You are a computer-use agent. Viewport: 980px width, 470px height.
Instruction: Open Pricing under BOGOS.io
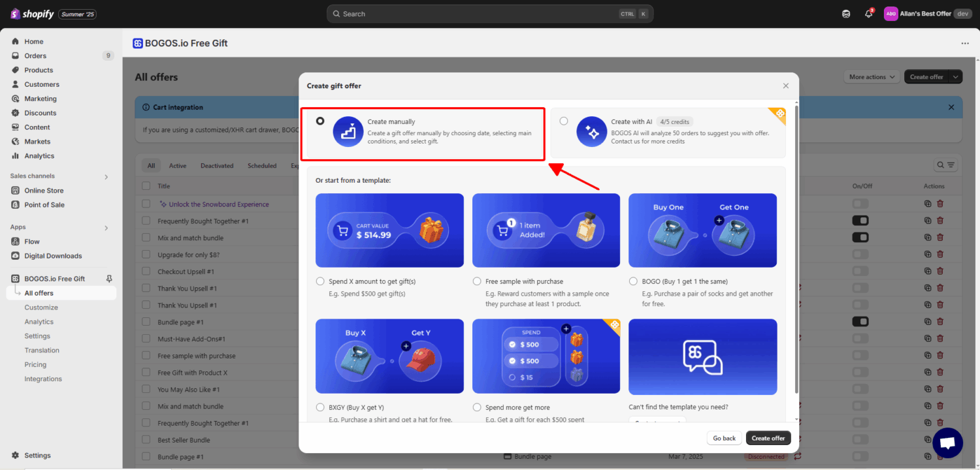click(35, 365)
